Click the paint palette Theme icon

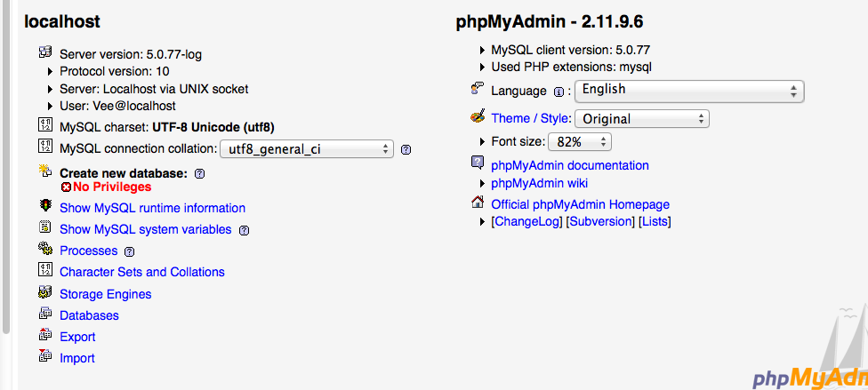[478, 116]
